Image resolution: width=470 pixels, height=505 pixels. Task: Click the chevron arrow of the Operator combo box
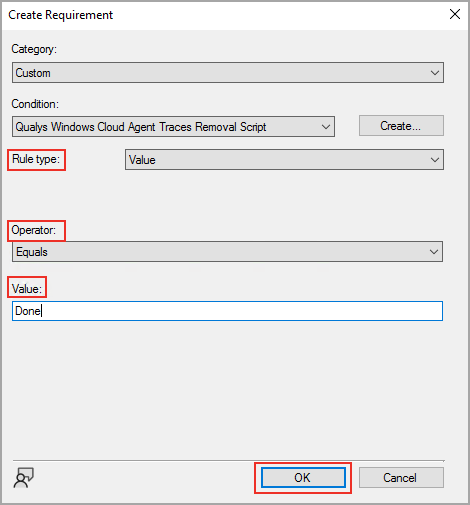pyautogui.click(x=434, y=252)
